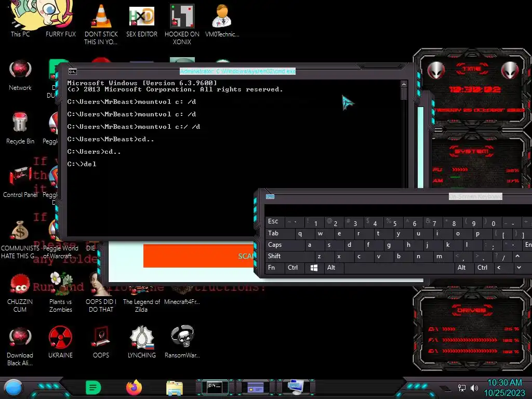532x399 pixels.
Task: Open File Explorer from the taskbar
Action: (175, 388)
